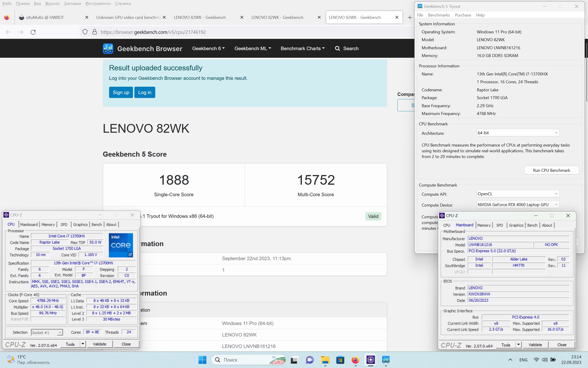The height and width of the screenshot is (368, 588).
Task: Open the Compute API OpenCL dropdown
Action: point(518,194)
